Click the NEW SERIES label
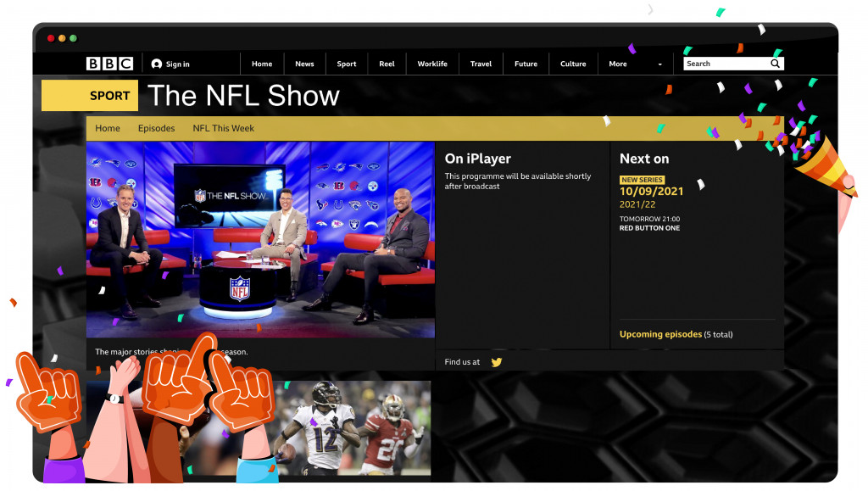This screenshot has height=491, width=868. pos(642,180)
